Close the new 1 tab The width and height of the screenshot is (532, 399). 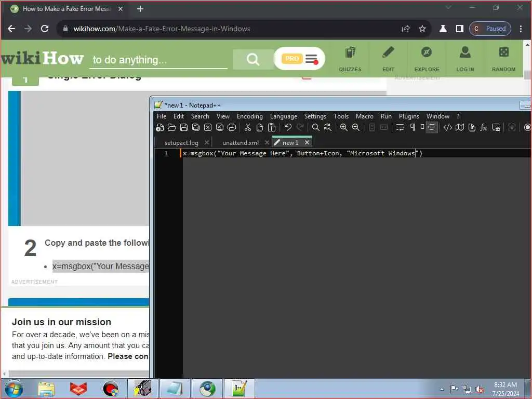coord(307,142)
